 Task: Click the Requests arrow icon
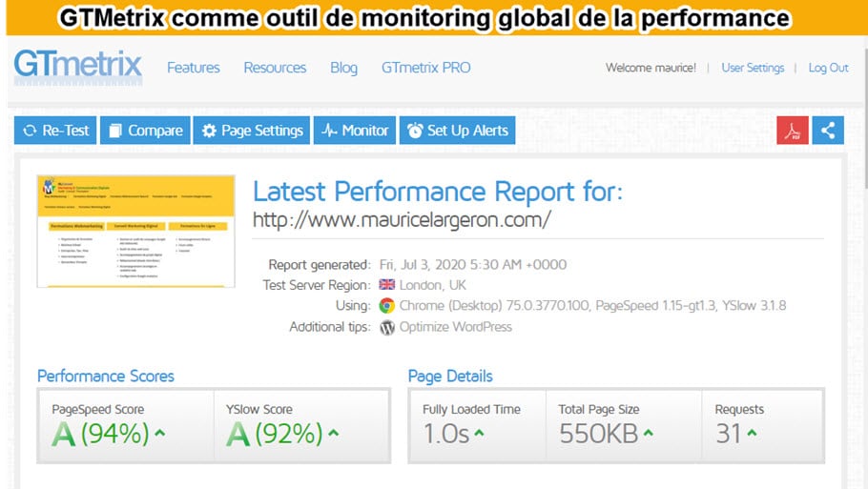[x=752, y=433]
